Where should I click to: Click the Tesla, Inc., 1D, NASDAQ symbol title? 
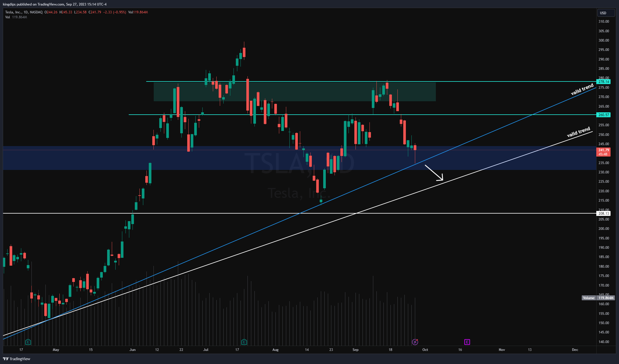24,12
